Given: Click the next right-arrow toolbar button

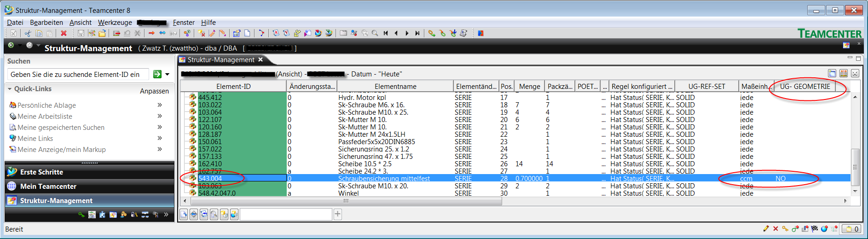Looking at the screenshot, I should tap(407, 33).
